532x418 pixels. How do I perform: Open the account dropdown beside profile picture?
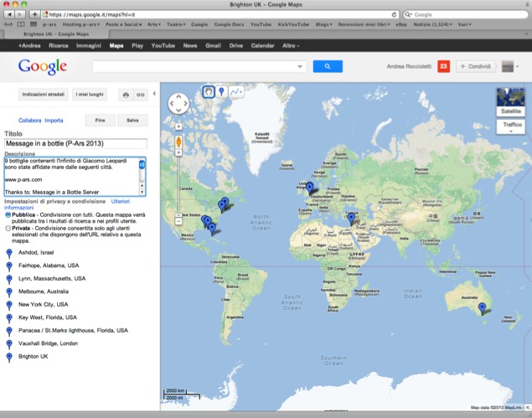[518, 66]
